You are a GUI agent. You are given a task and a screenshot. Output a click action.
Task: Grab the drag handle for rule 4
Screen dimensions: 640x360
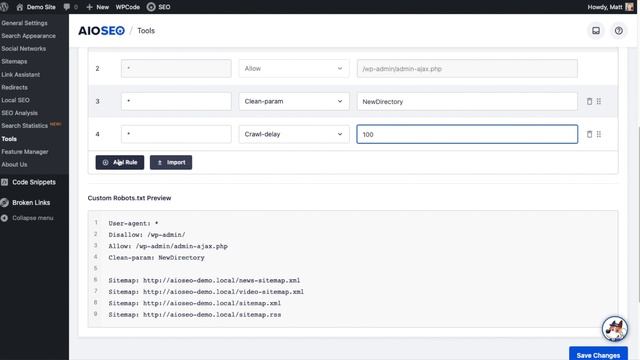point(598,134)
